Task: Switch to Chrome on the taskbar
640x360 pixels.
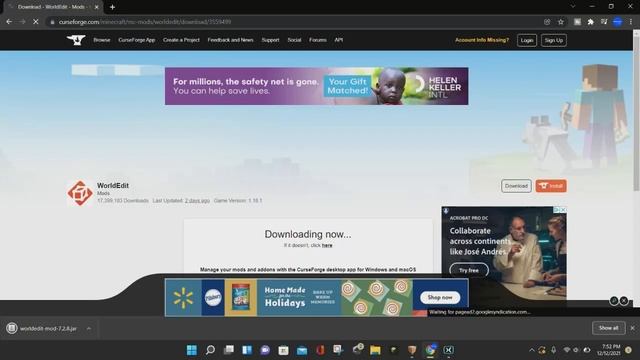Action: [x=430, y=350]
